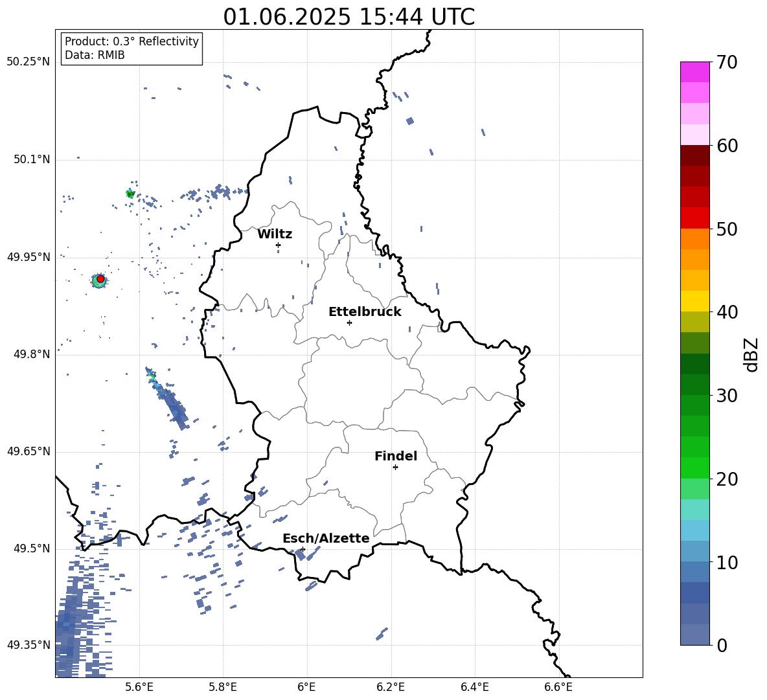Click the dark red 60 dBZ colorbar band

click(694, 155)
